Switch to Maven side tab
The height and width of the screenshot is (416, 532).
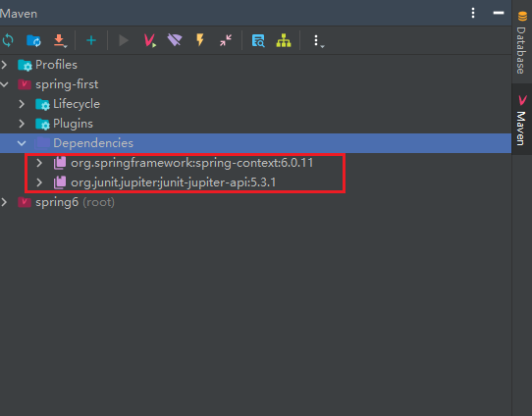coord(521,120)
